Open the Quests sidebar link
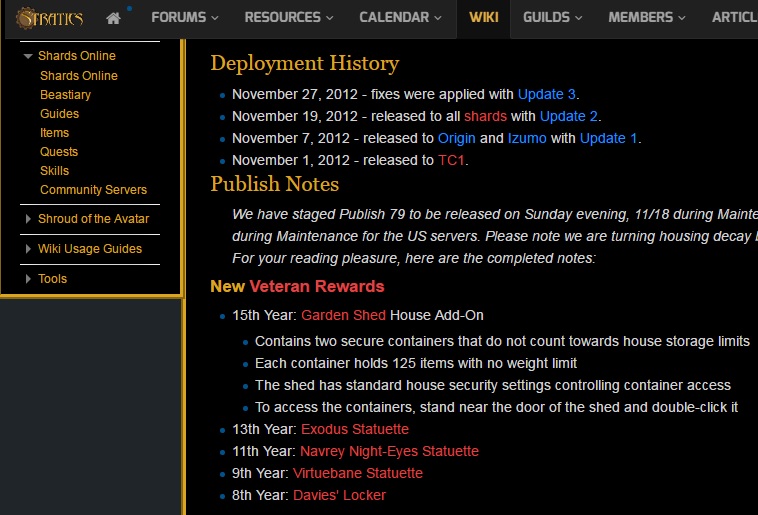Image resolution: width=758 pixels, height=515 pixels. pyautogui.click(x=59, y=152)
